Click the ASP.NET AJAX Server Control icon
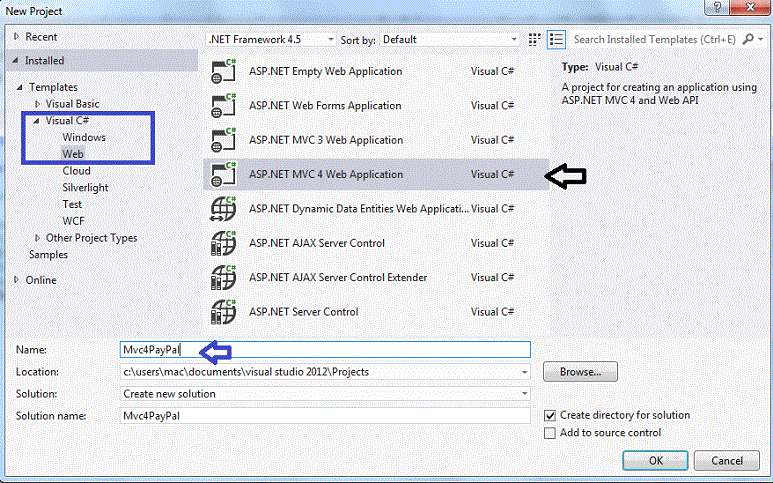This screenshot has width=773, height=483. [223, 243]
